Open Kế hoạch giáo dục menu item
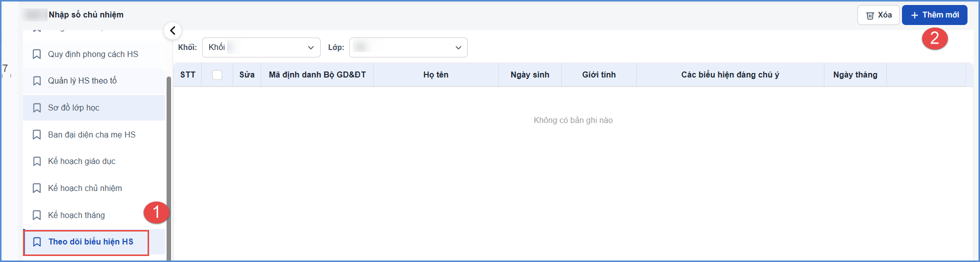The width and height of the screenshot is (980, 262). click(94, 161)
